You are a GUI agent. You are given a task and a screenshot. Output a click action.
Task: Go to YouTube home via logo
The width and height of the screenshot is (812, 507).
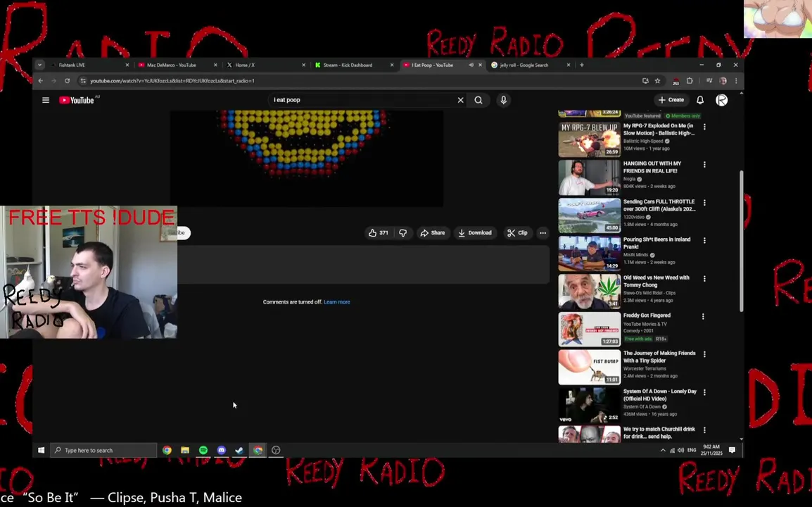point(77,100)
